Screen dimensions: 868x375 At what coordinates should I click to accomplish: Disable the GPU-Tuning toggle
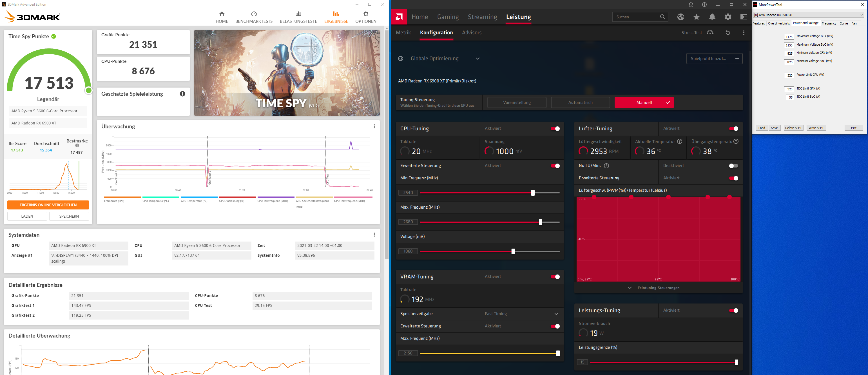[555, 129]
